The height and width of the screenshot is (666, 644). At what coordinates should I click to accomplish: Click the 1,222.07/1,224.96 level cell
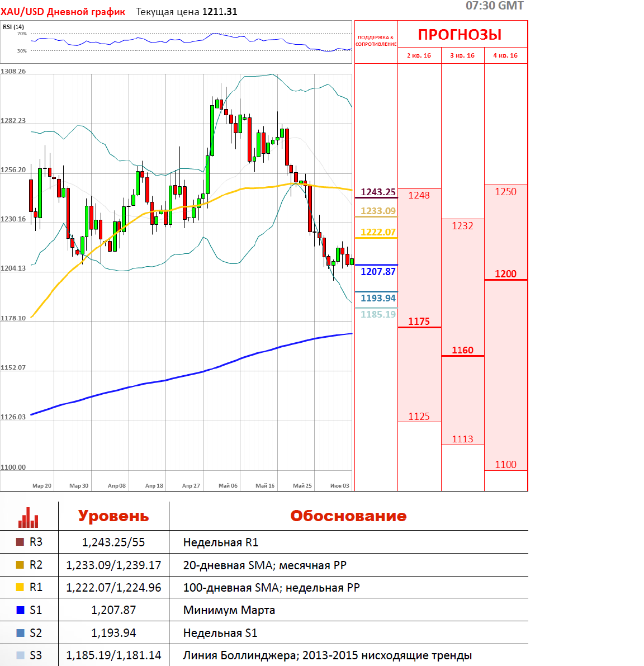113,587
